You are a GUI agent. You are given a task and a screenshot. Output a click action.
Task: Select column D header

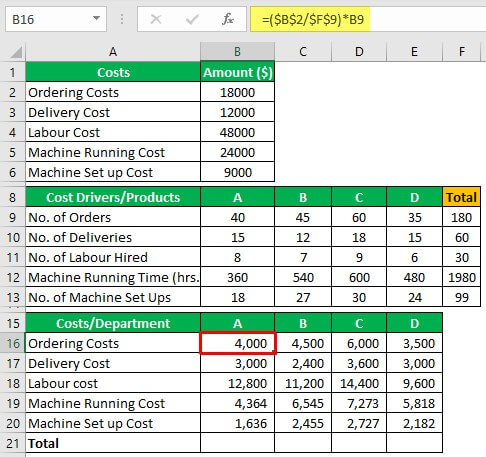click(359, 52)
